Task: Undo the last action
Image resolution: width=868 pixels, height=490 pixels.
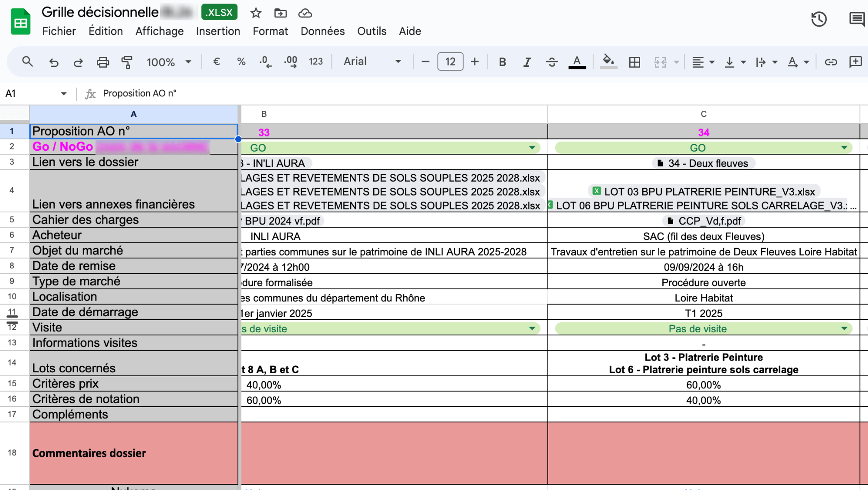Action: 54,62
